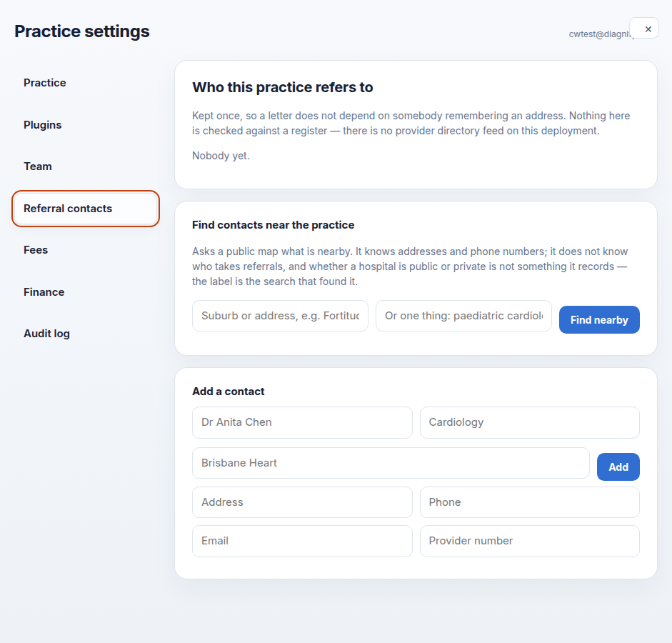Click the 'Practice settings' title

click(82, 31)
